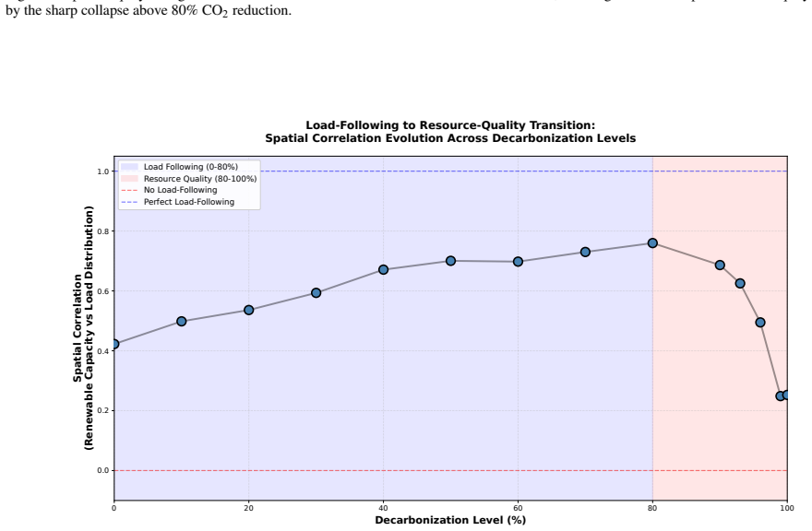
Task: Click the data marker at 30% decarbonization
Action: click(316, 293)
